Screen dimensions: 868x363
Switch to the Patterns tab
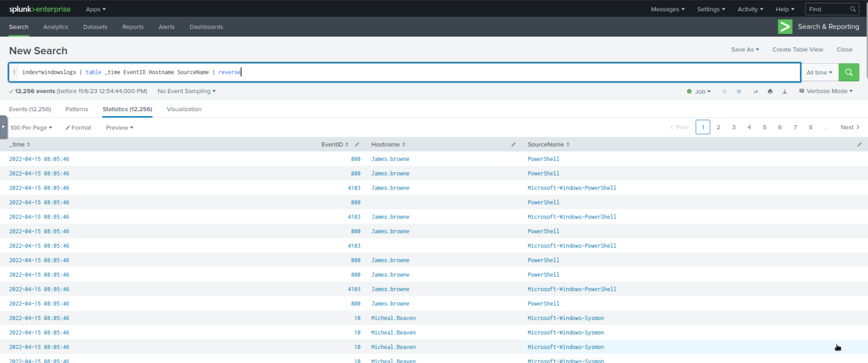point(76,109)
